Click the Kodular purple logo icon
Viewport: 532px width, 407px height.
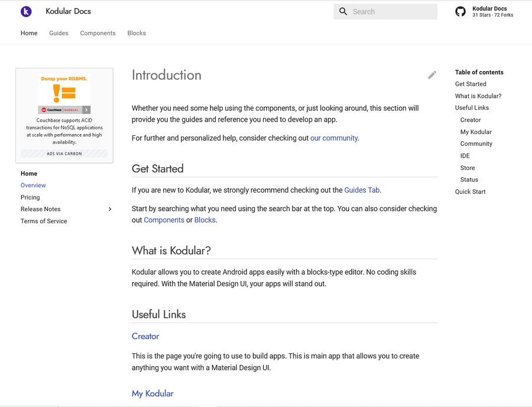pyautogui.click(x=26, y=12)
